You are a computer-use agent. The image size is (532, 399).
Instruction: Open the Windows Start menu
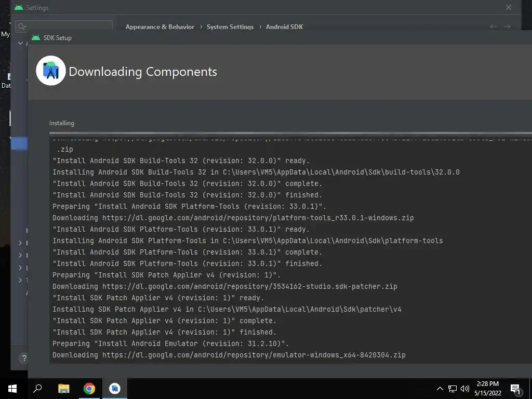click(x=12, y=389)
